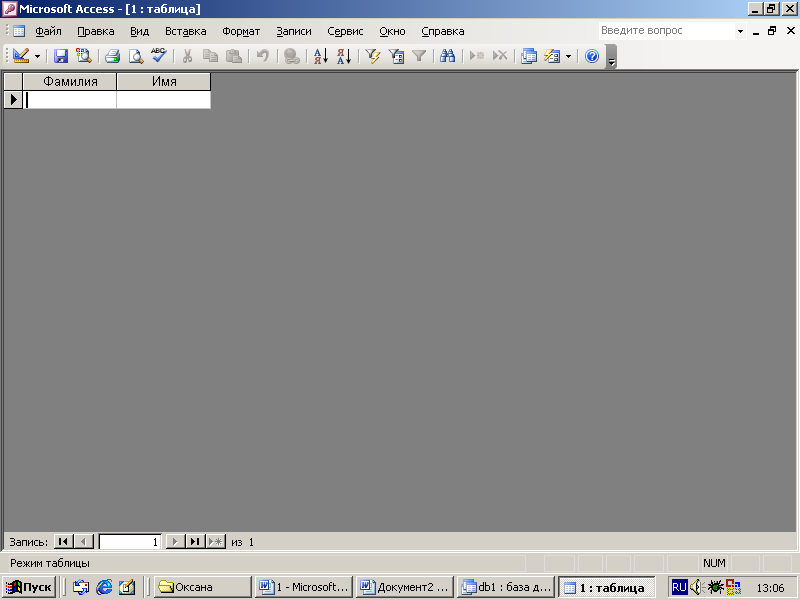Open the Окно menu

392,31
